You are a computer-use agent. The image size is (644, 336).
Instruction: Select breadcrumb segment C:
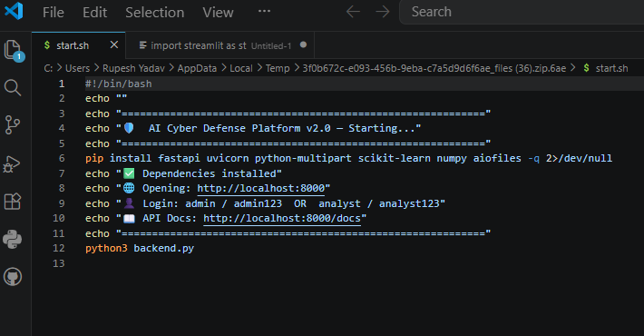48,68
